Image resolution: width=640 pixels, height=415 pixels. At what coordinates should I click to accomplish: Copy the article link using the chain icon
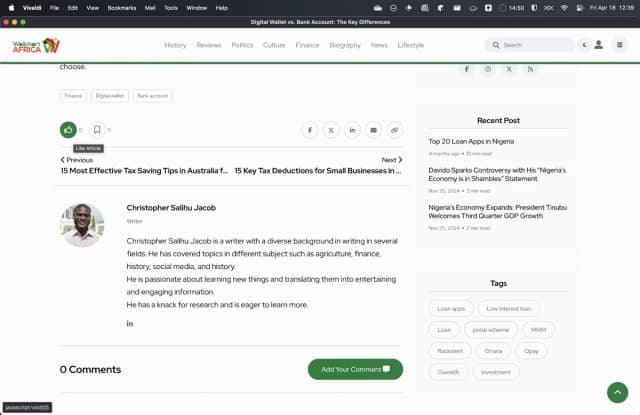(x=395, y=130)
